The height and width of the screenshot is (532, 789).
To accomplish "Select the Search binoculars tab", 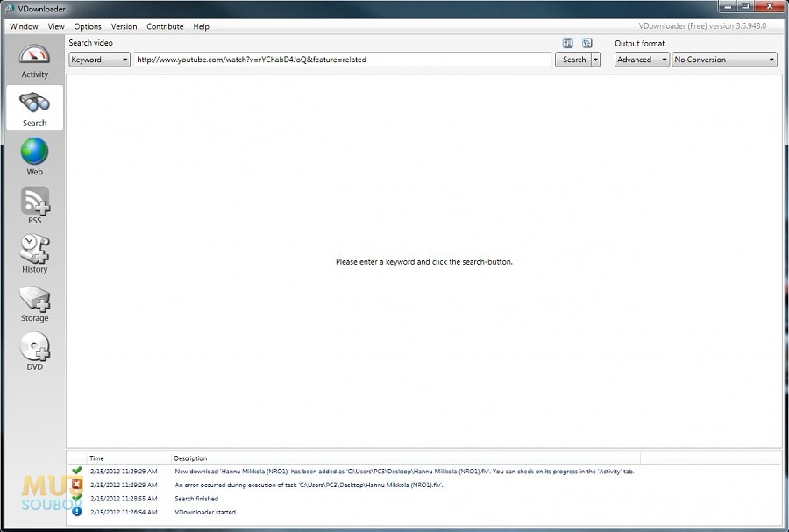I will (x=35, y=108).
